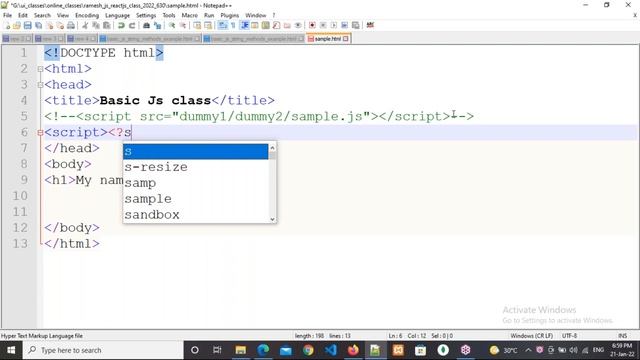Click the autocomplete list up arrow

coord(272,147)
